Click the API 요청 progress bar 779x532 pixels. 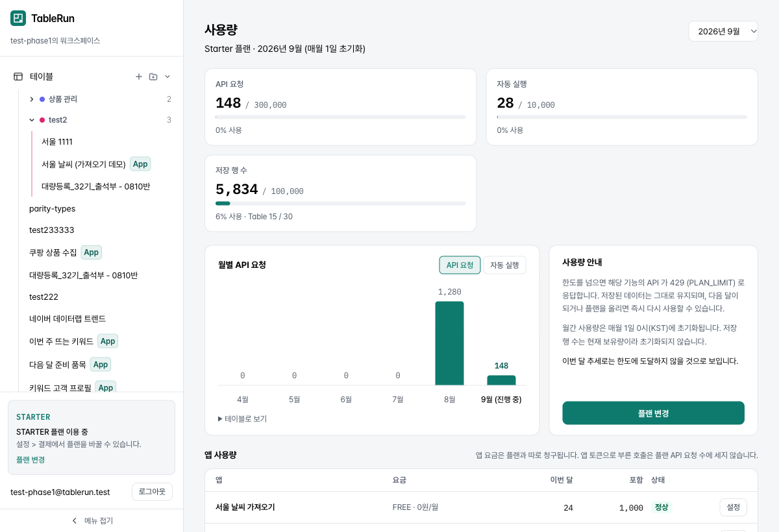340,117
